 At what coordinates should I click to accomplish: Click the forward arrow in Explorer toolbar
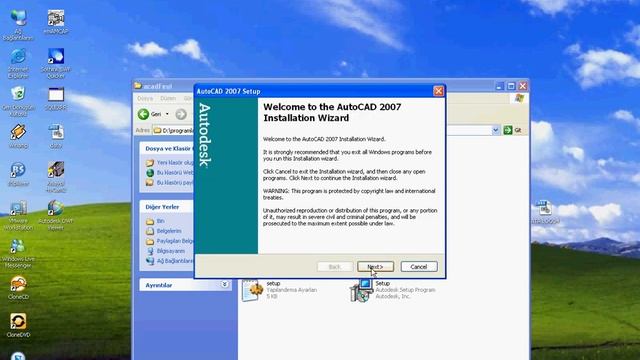[181, 114]
